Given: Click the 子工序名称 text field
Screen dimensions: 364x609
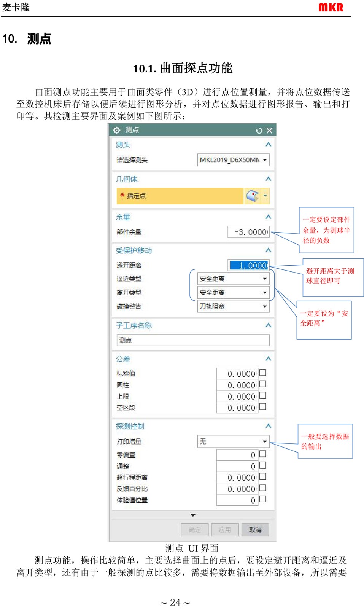Looking at the screenshot, I should coord(193,340).
